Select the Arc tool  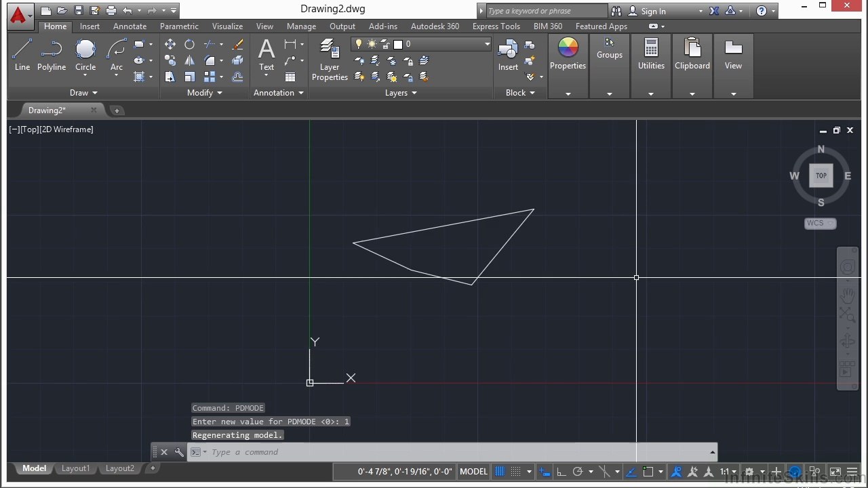pyautogui.click(x=117, y=55)
